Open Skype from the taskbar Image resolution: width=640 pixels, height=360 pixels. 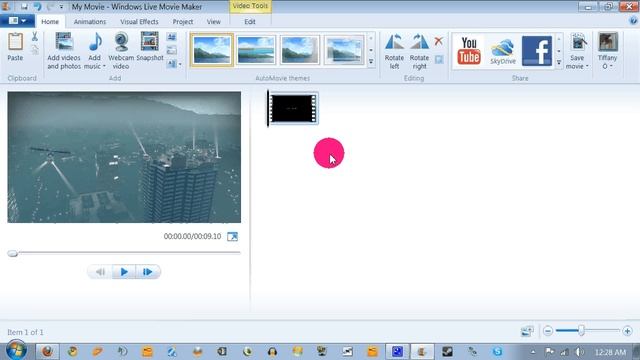coord(497,351)
